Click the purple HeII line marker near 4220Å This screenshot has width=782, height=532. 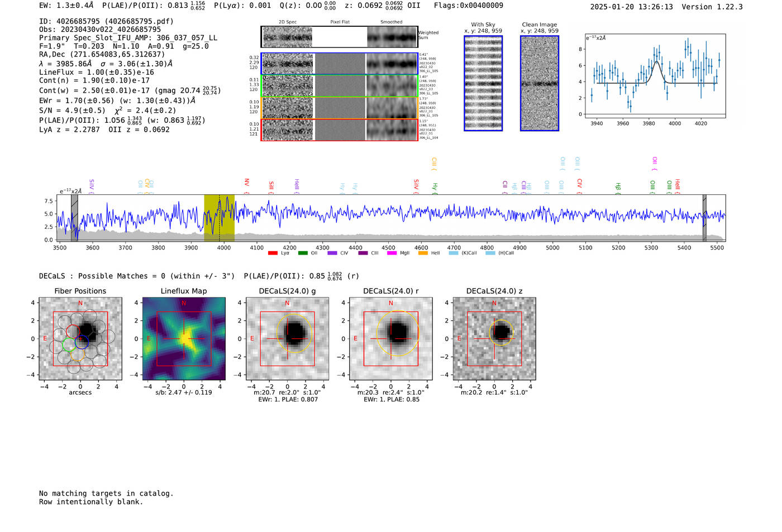click(297, 186)
